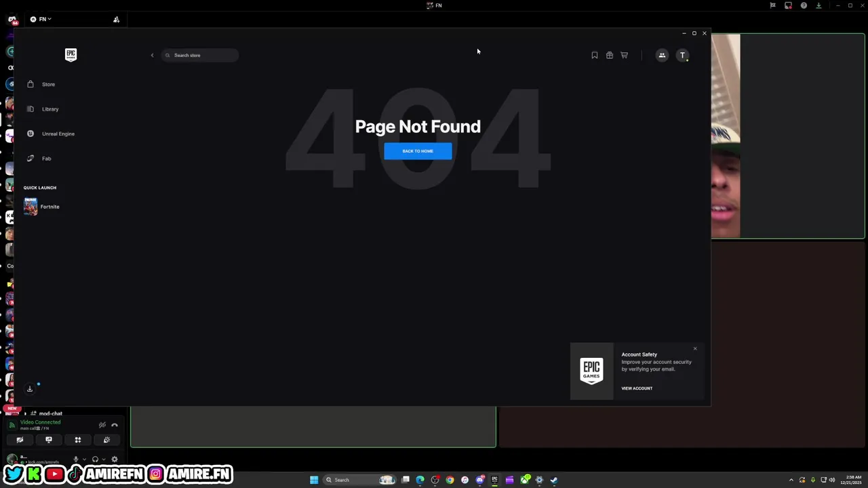Click the Discord share screen button

[49, 440]
